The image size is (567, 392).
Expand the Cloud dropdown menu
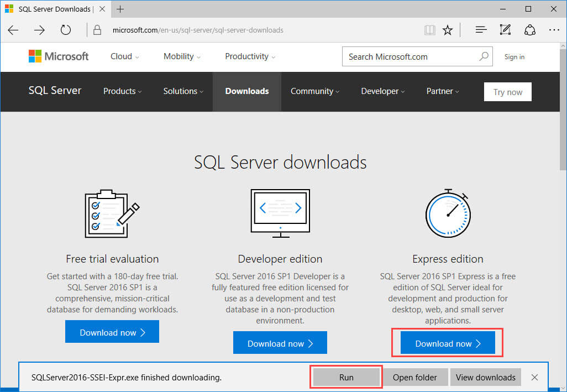[125, 56]
